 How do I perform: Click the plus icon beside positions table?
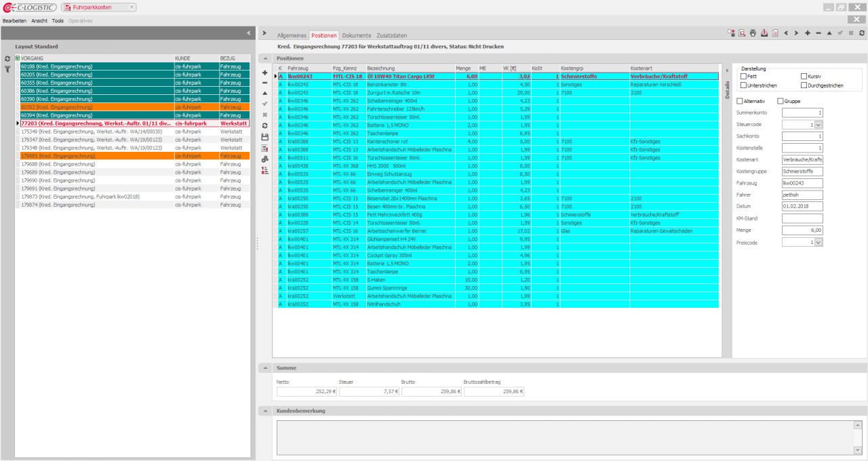pos(264,72)
